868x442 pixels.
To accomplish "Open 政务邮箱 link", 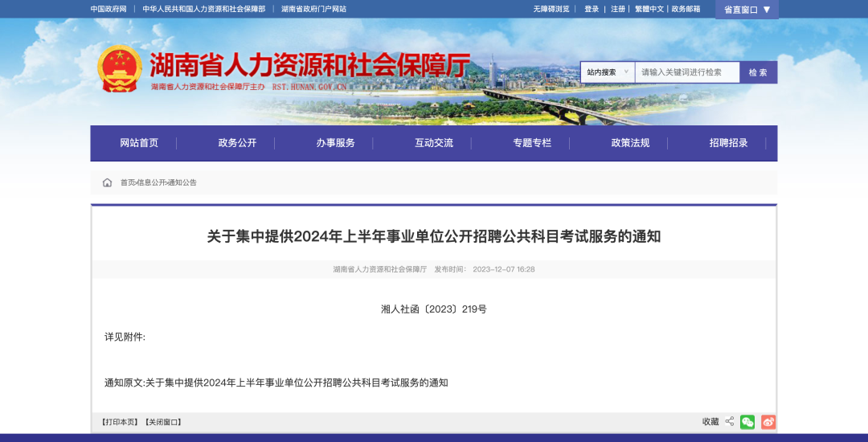I will click(x=686, y=9).
